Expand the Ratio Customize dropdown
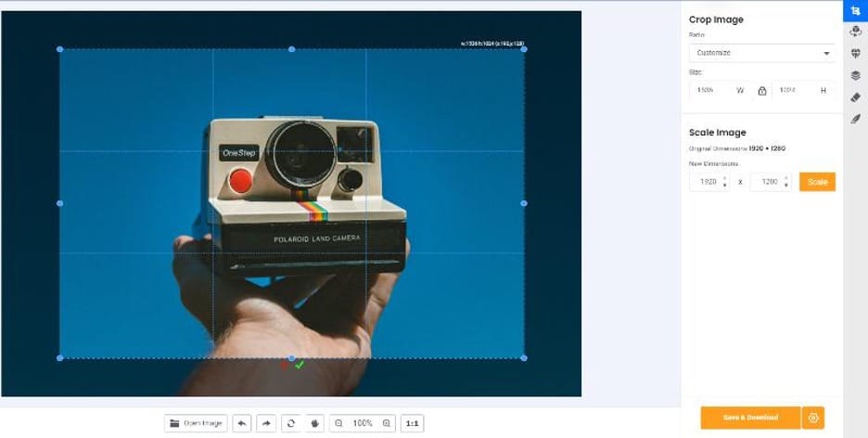The image size is (868, 438). point(761,53)
